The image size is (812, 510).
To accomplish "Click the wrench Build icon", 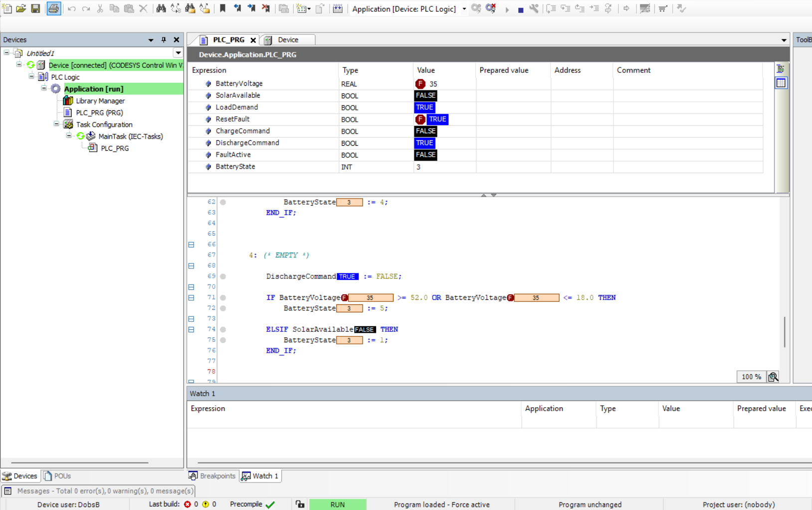I will click(534, 8).
